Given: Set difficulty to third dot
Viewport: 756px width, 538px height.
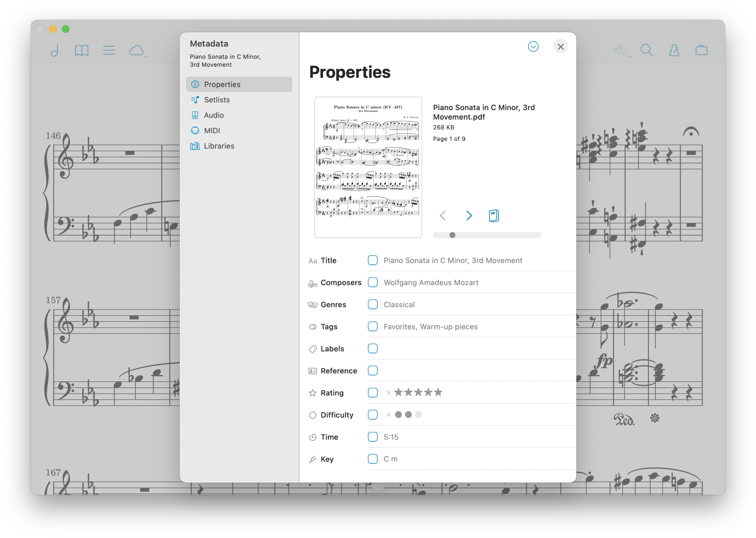Looking at the screenshot, I should [x=418, y=414].
